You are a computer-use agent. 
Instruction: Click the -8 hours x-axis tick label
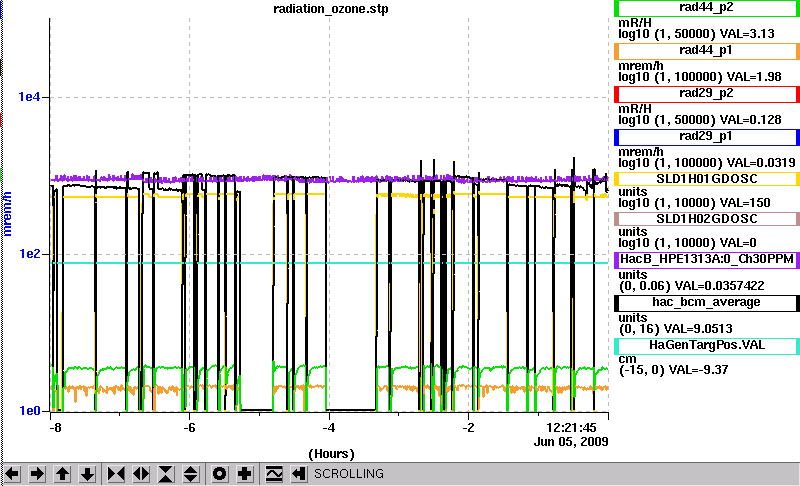coord(55,427)
